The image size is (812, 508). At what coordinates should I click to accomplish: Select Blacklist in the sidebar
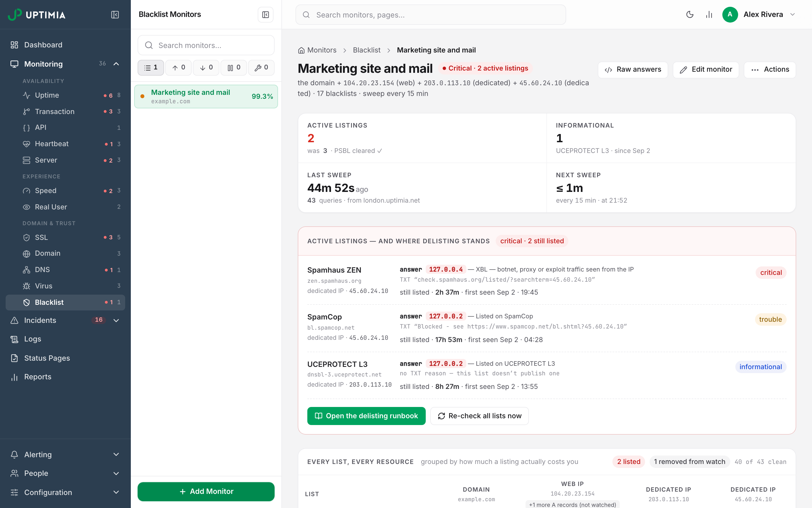coord(65,302)
